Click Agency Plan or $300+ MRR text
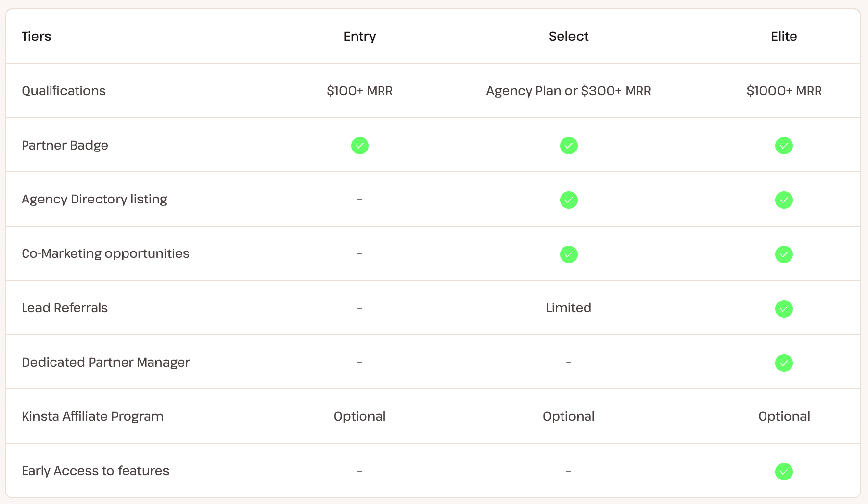 tap(568, 91)
